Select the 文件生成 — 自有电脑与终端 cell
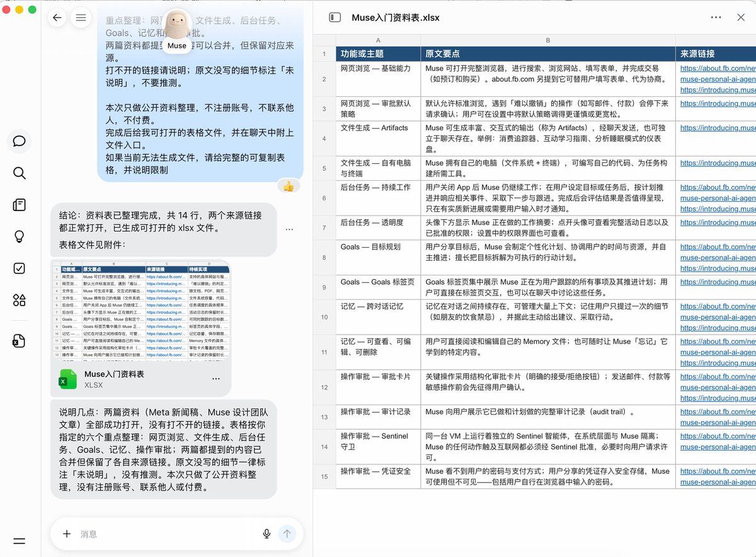This screenshot has width=756, height=557. coord(378,168)
